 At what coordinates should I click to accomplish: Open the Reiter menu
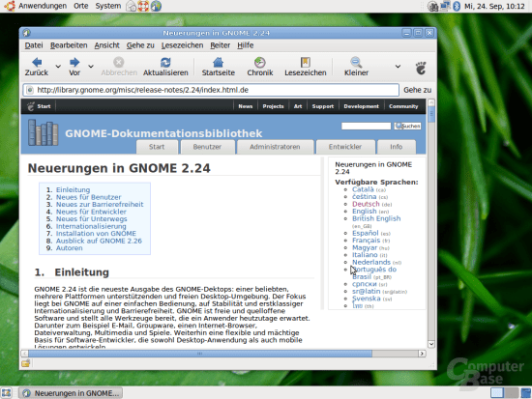[x=220, y=45]
